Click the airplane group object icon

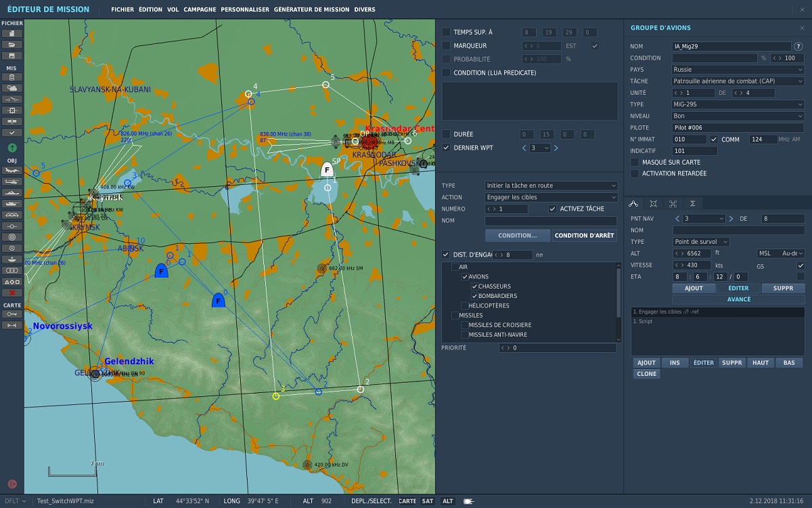tap(12, 171)
